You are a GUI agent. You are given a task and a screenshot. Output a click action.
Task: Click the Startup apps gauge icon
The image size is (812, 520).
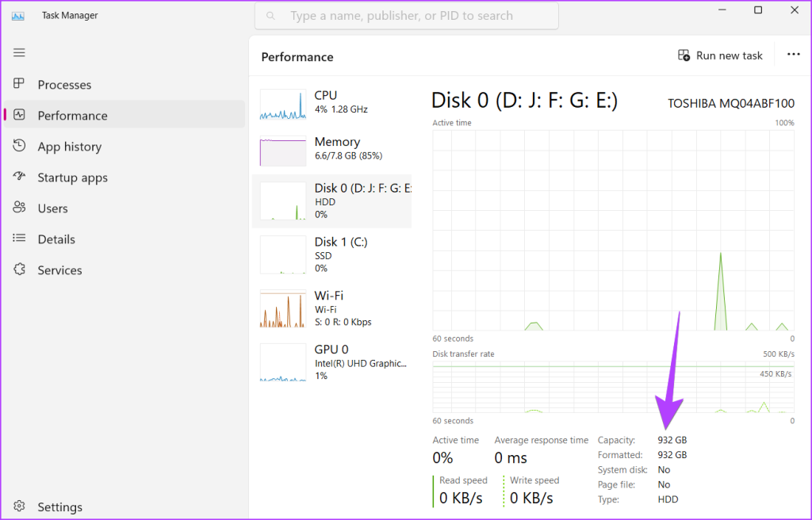[x=20, y=177]
